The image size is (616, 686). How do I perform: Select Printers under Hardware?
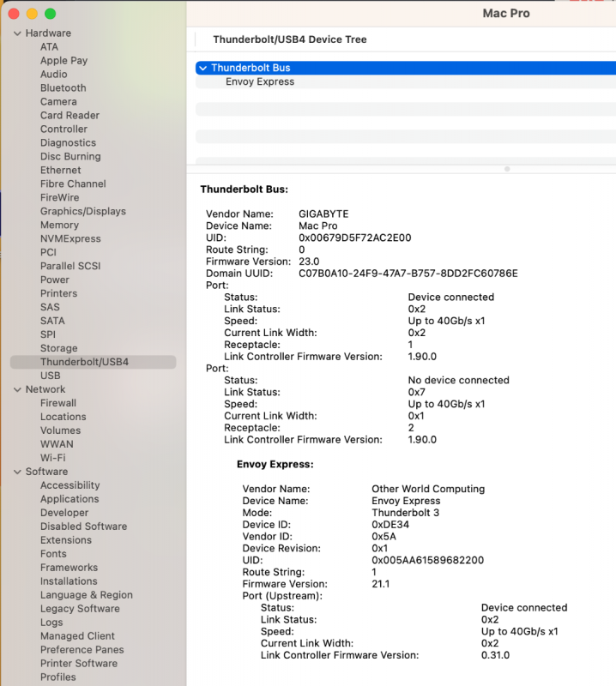(x=58, y=293)
